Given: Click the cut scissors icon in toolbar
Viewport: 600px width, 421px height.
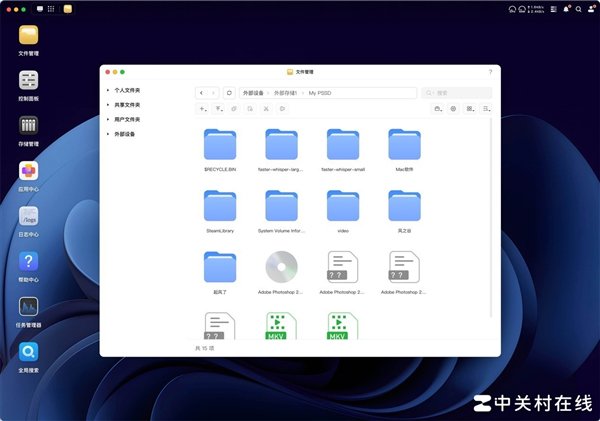Looking at the screenshot, I should [266, 109].
